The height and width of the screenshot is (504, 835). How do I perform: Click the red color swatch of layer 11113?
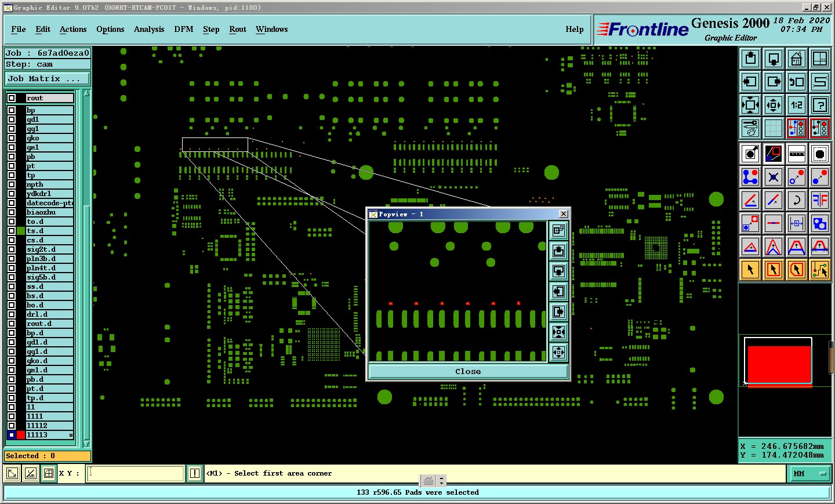point(21,435)
